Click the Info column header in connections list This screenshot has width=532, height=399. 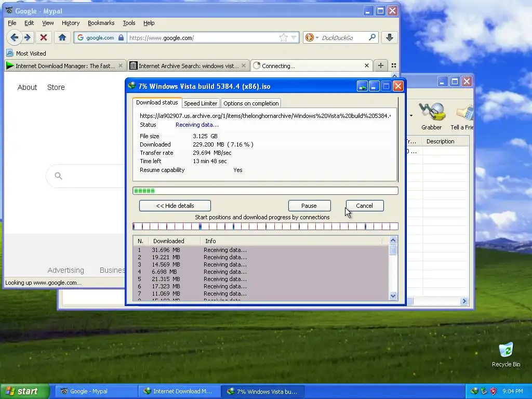[x=292, y=241]
